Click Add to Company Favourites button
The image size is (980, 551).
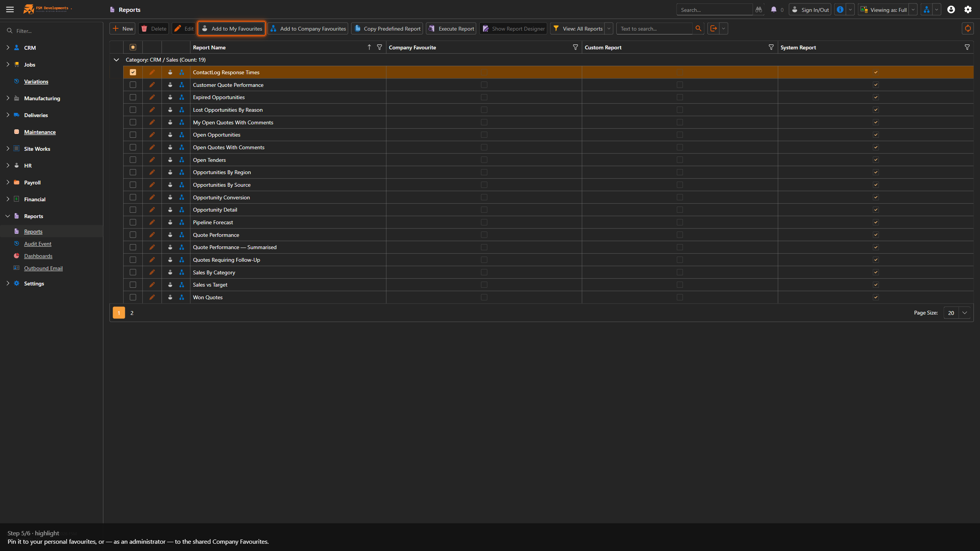pyautogui.click(x=308, y=28)
